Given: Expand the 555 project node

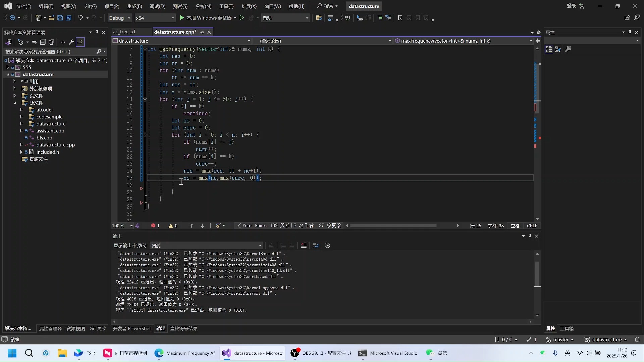Looking at the screenshot, I should [7, 67].
